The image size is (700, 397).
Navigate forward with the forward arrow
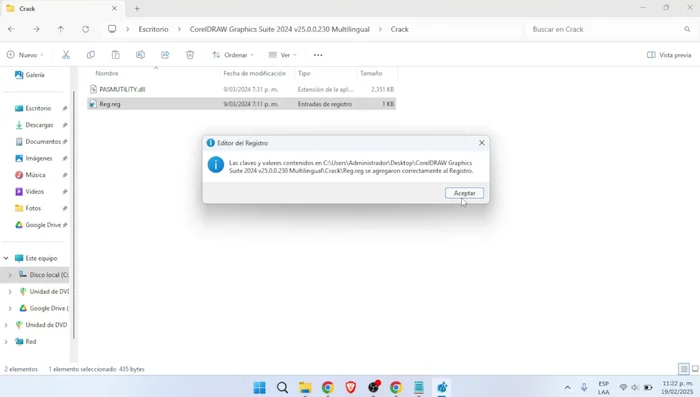pyautogui.click(x=36, y=29)
